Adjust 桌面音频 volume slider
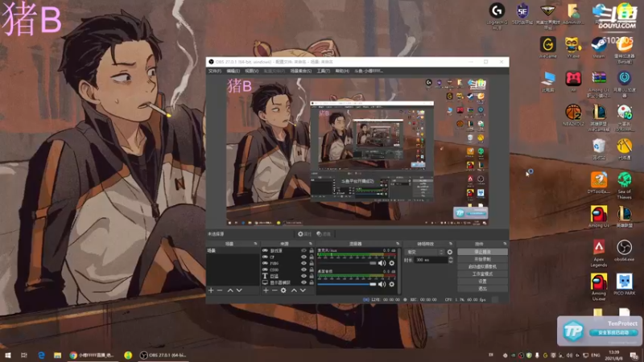 tap(347, 284)
